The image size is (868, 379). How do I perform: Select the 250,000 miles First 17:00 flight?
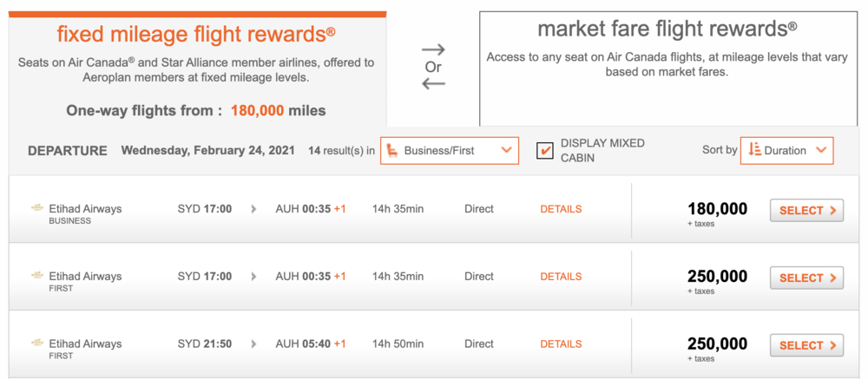coord(806,278)
